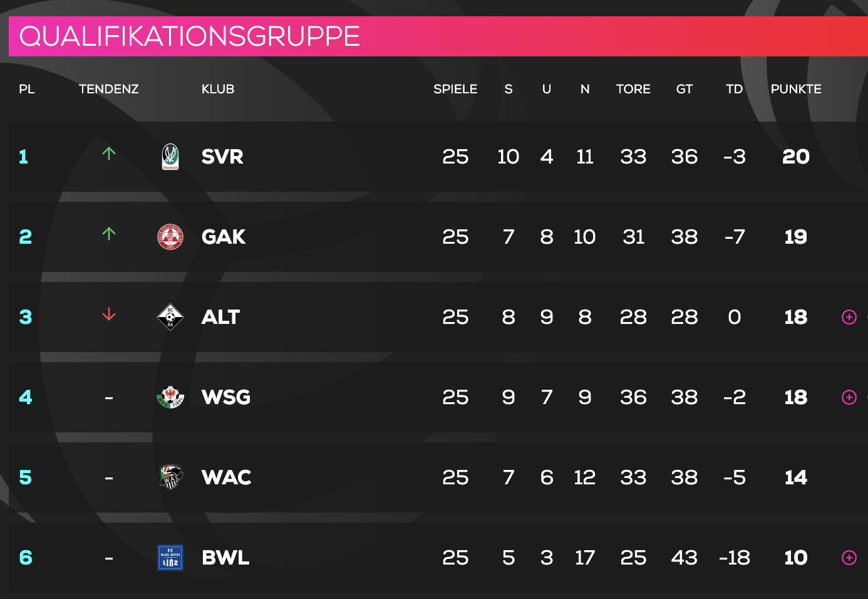Click the green up arrow for SVR
868x599 pixels.
click(109, 154)
